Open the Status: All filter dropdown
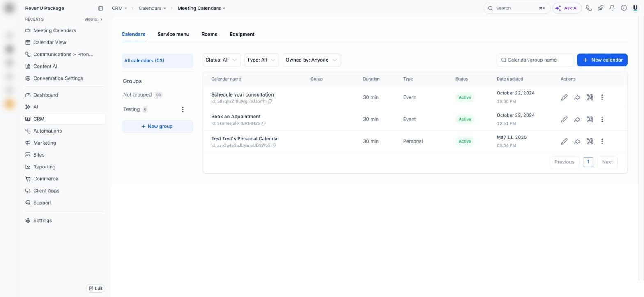Viewport: 644px width, 297px height. pyautogui.click(x=222, y=60)
